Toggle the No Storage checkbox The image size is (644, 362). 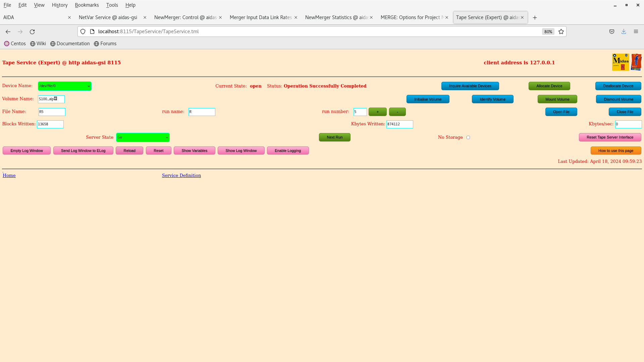tap(468, 137)
